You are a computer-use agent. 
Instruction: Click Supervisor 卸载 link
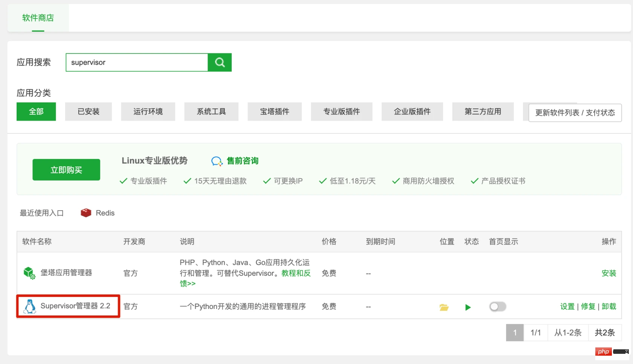(x=609, y=306)
